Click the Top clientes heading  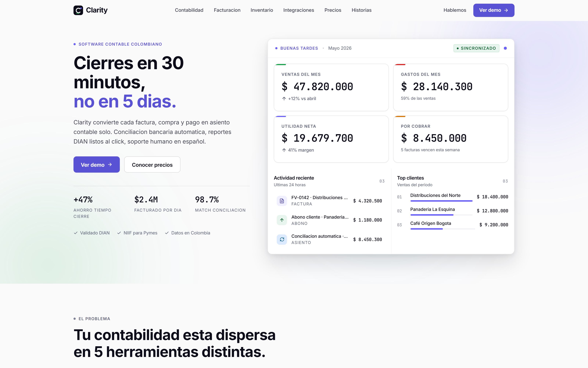click(x=410, y=178)
